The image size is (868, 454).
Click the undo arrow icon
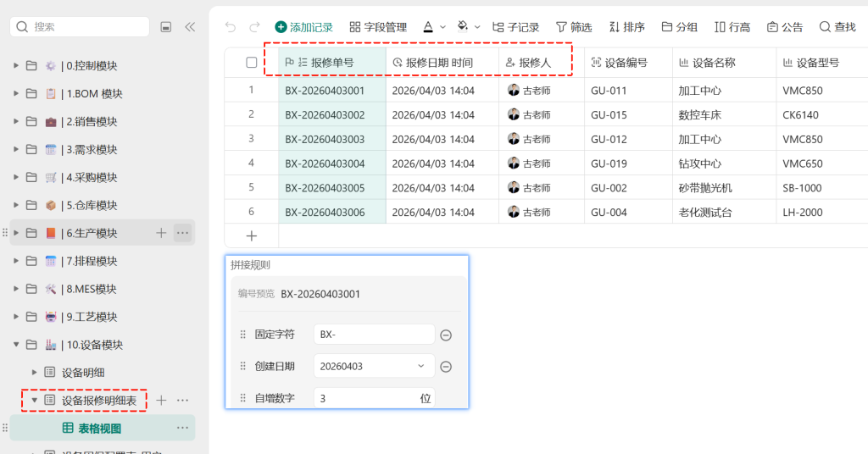[231, 27]
